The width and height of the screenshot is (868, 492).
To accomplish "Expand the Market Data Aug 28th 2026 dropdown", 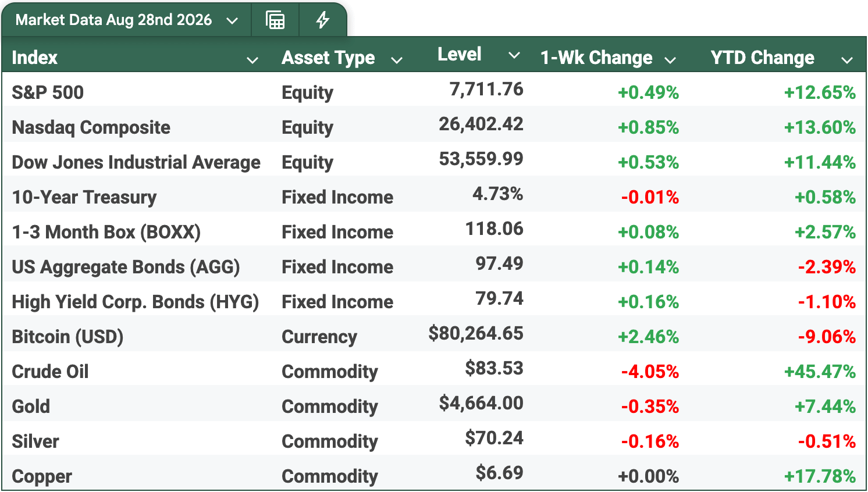I will 232,21.
